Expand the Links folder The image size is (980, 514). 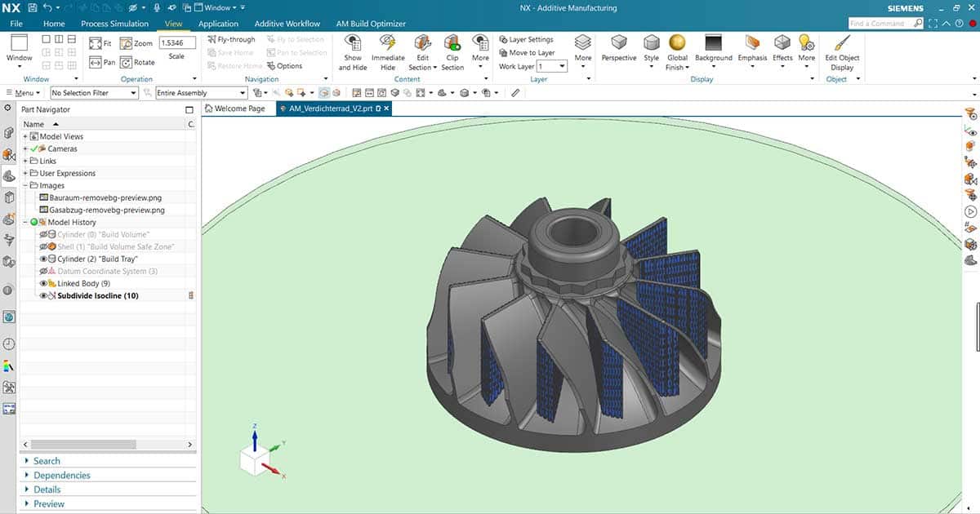(25, 161)
